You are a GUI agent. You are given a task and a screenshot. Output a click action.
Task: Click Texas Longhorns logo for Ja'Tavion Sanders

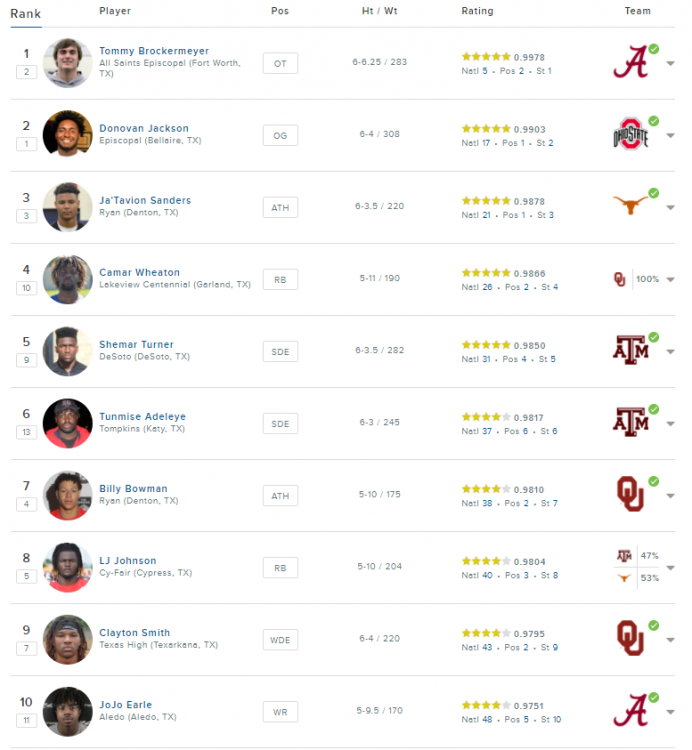pyautogui.click(x=630, y=207)
